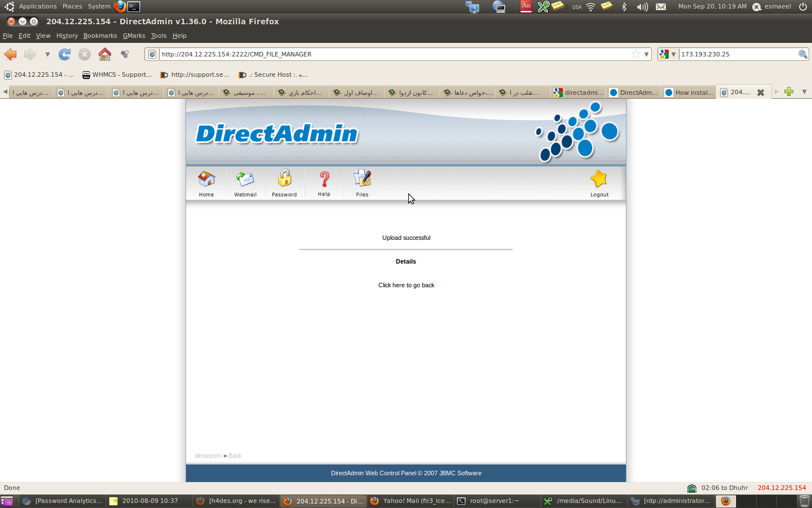Follow the Click here to go back link
Image resolution: width=812 pixels, height=508 pixels.
(406, 285)
